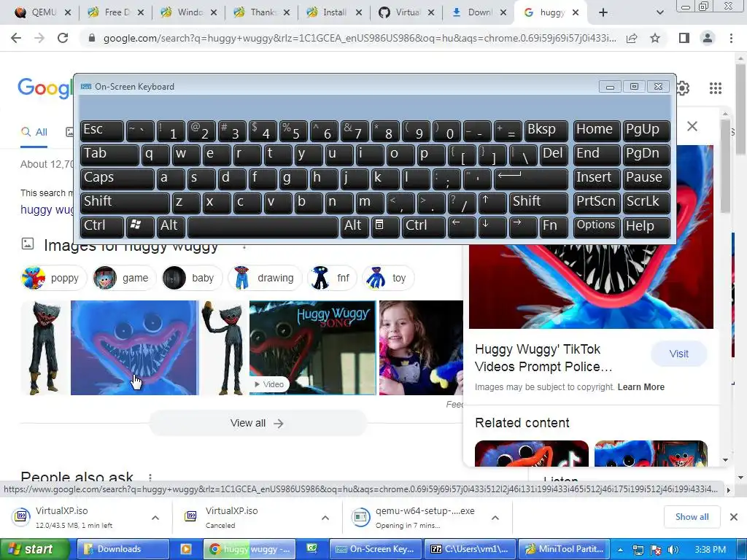Close the image preview side panel

click(692, 126)
